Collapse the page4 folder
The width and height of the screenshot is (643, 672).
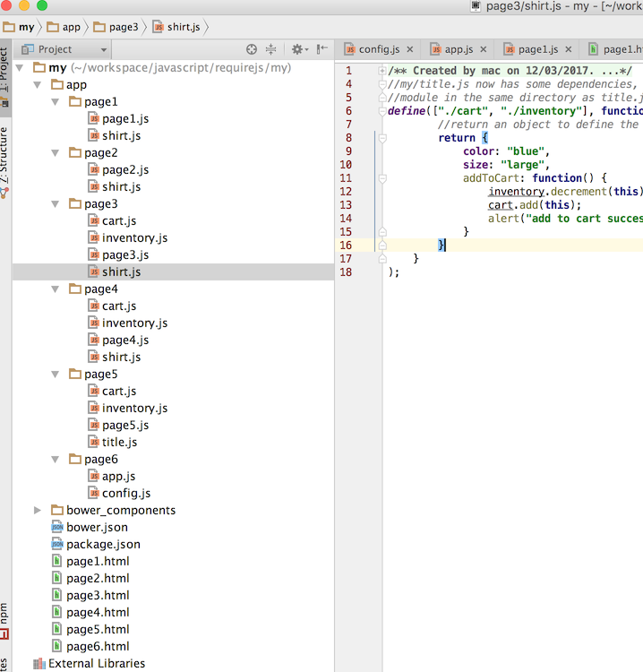56,289
